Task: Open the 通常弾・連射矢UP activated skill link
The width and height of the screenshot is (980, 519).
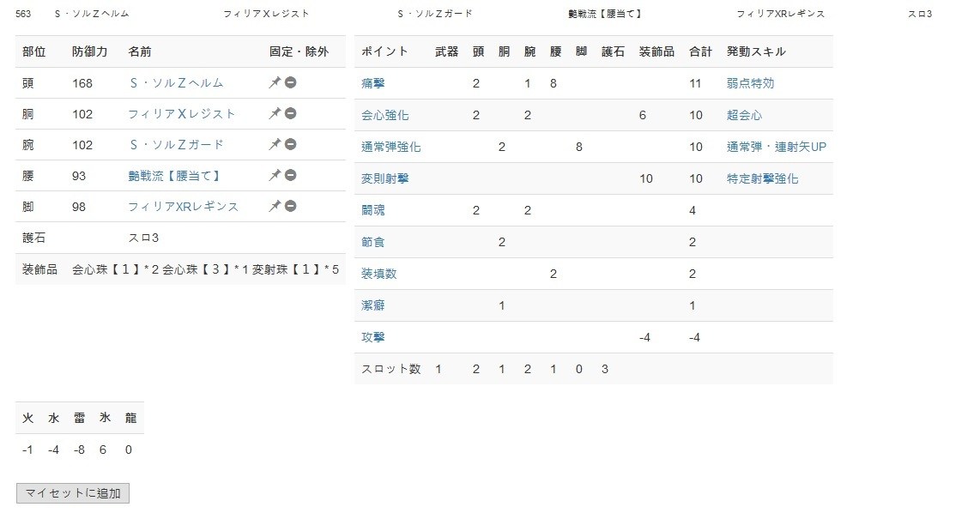Action: [x=777, y=147]
